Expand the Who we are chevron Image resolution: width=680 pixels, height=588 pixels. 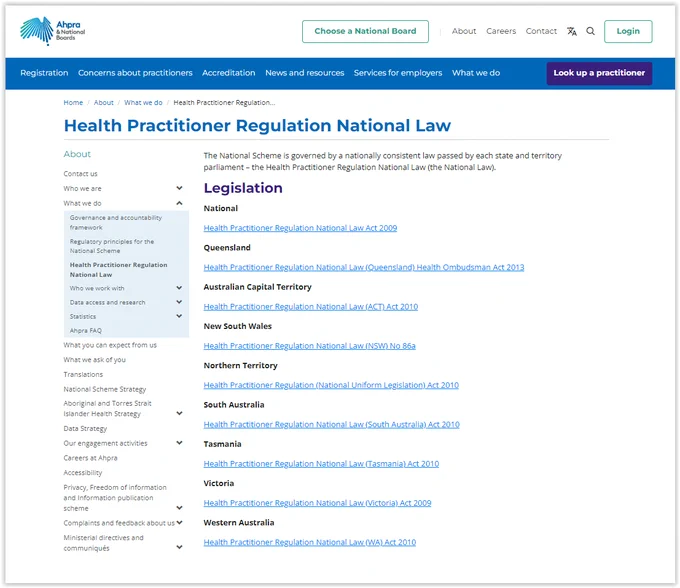179,188
